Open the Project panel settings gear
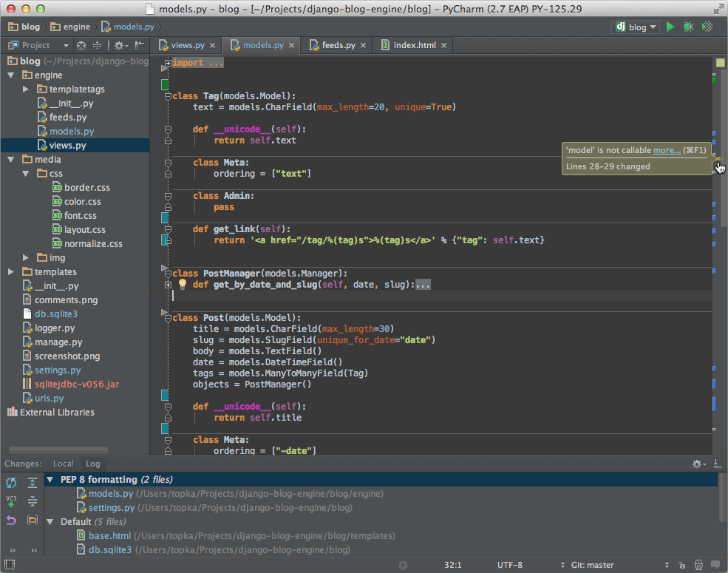 118,44
